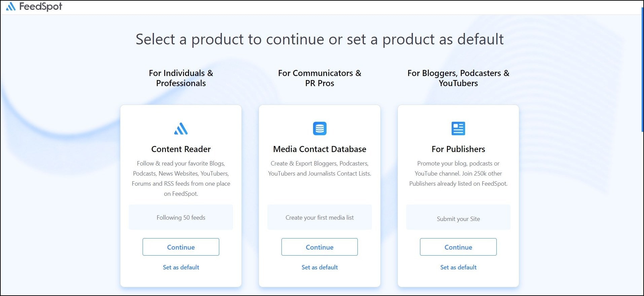Click Submit your Site box
Viewport: 644px width, 296px height.
pyautogui.click(x=458, y=219)
